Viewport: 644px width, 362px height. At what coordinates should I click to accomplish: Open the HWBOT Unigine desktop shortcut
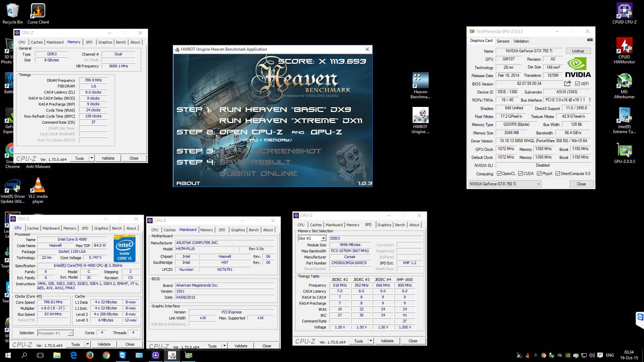click(420, 120)
